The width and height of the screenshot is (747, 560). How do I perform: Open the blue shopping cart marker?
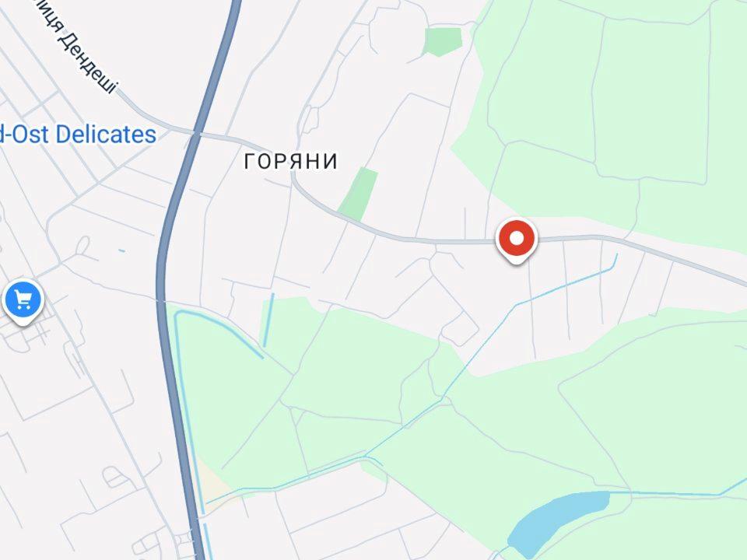click(x=23, y=302)
